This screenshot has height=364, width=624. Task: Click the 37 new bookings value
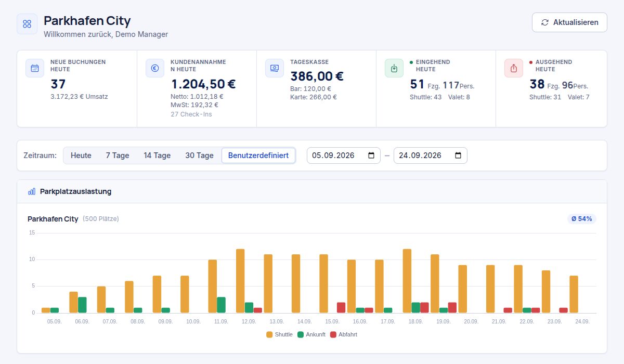coord(58,84)
